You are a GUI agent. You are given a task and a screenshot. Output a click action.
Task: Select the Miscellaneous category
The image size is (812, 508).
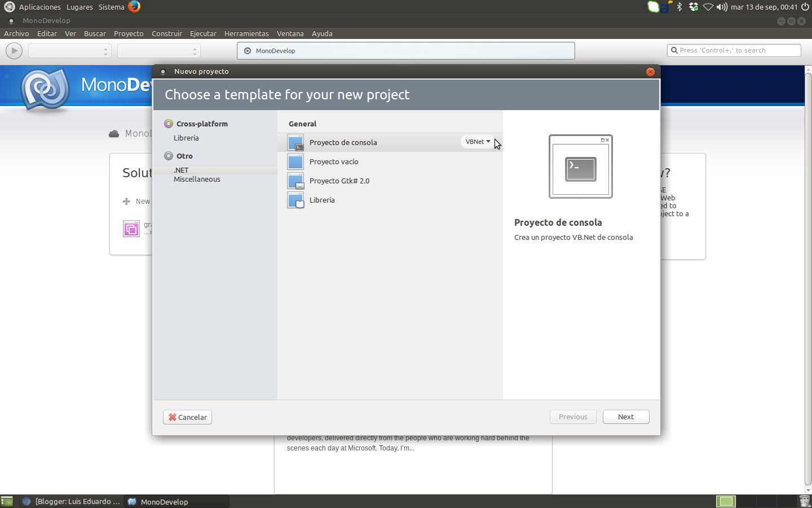[x=197, y=179]
